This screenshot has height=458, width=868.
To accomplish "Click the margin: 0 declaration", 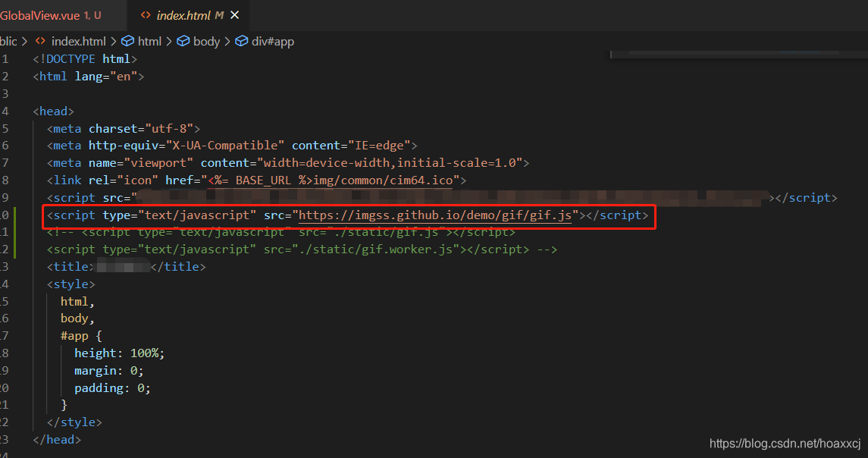I will click(109, 371).
